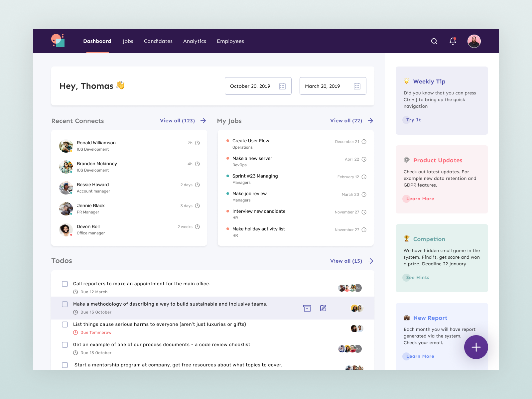Click assignee avatars on code review checklist todo
532x399 pixels.
click(x=350, y=349)
